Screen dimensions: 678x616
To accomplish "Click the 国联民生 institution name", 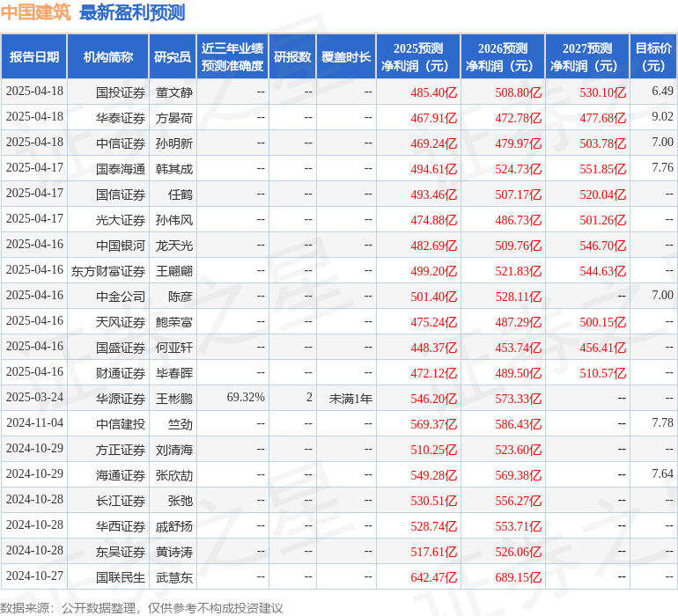I will point(121,577).
